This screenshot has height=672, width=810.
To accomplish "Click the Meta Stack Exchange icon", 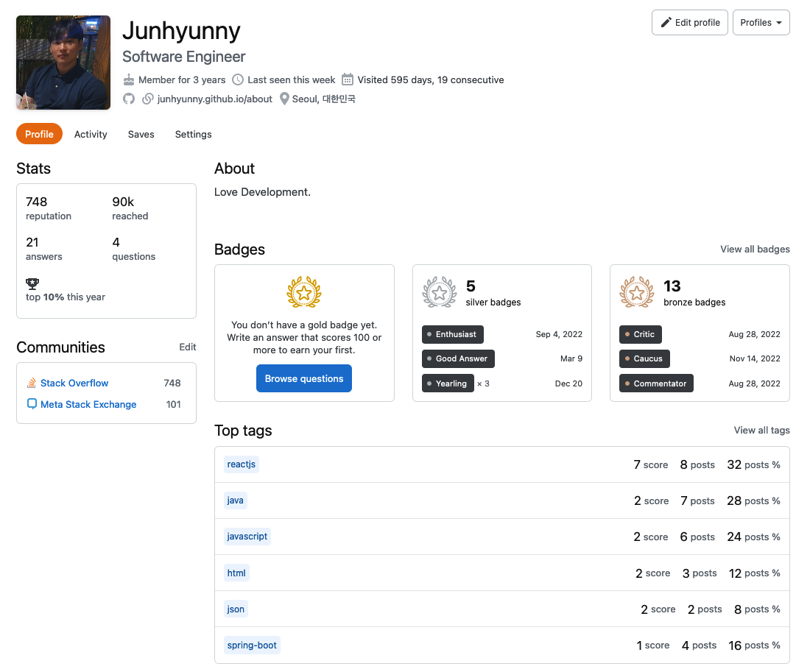I will tap(32, 404).
